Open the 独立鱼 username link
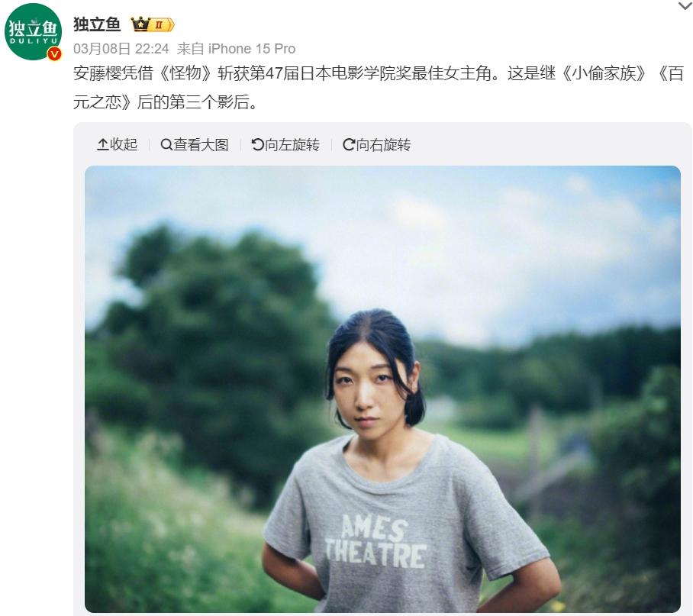693x616 pixels. [x=97, y=24]
